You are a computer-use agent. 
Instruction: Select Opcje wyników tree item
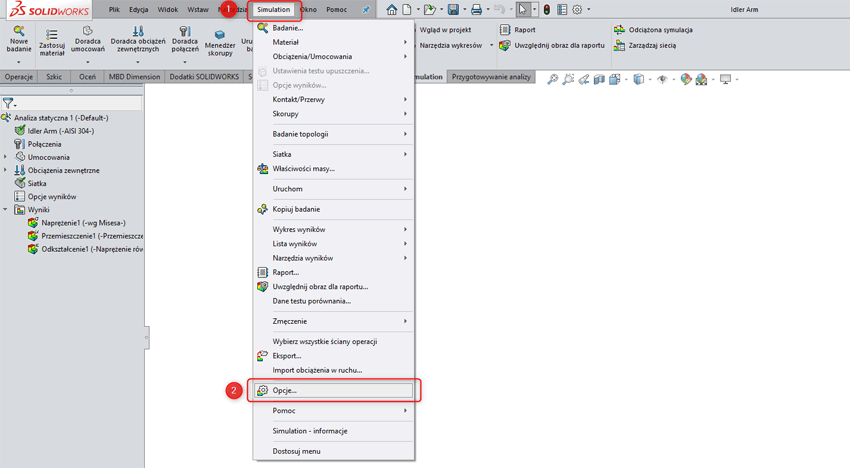click(46, 196)
